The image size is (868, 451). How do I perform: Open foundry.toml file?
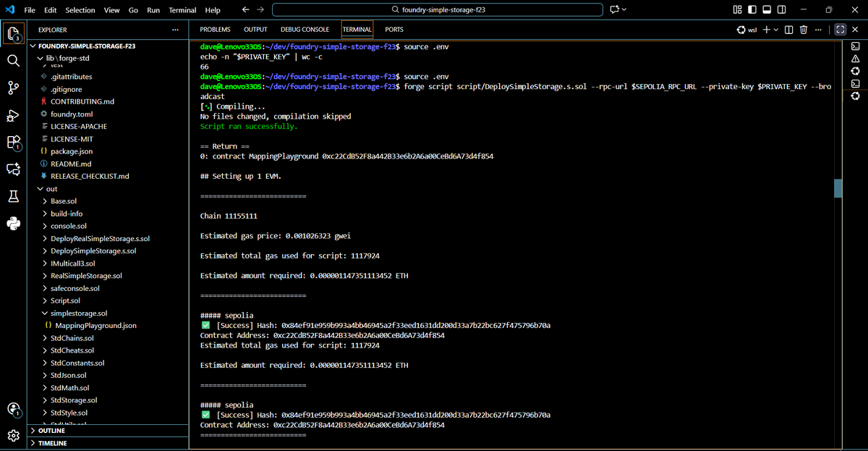[x=109, y=114]
